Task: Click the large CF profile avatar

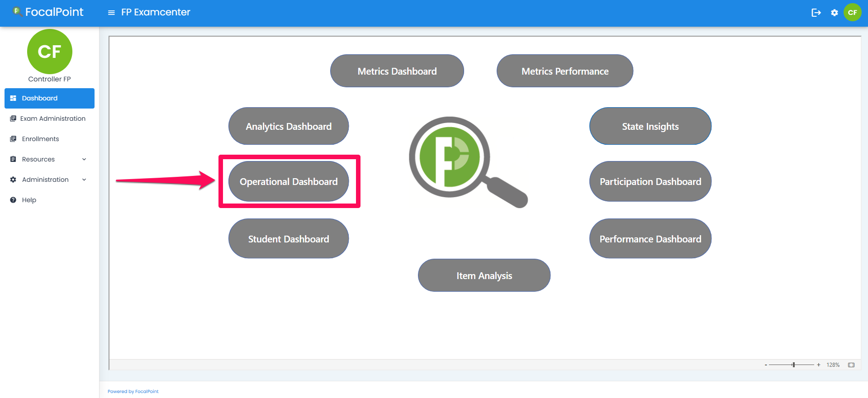Action: click(x=50, y=52)
